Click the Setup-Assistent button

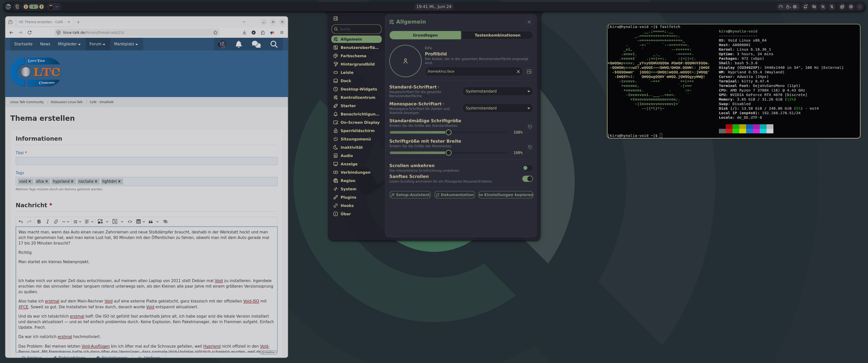(x=410, y=195)
